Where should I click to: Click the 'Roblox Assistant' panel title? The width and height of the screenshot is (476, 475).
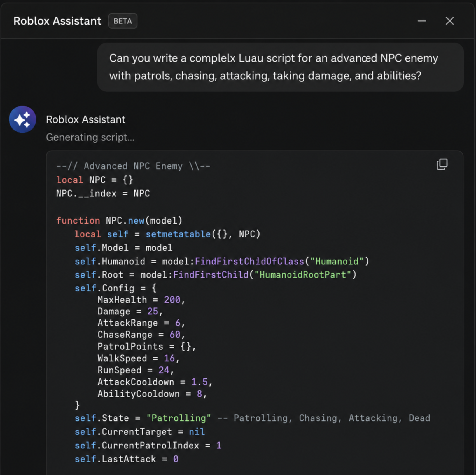(57, 21)
